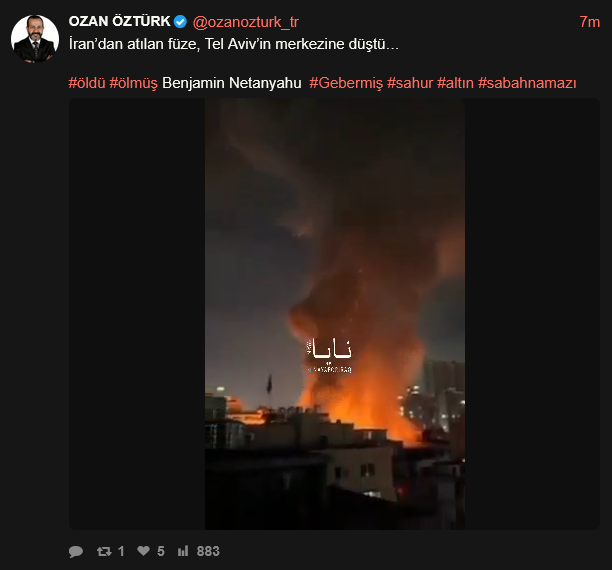Click the like count number 5
This screenshot has width=612, height=570.
point(161,551)
